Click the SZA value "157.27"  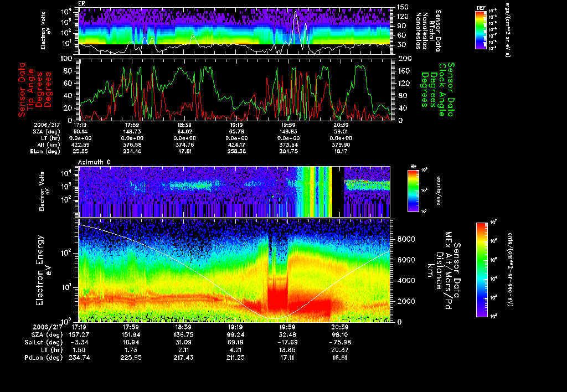click(79, 334)
